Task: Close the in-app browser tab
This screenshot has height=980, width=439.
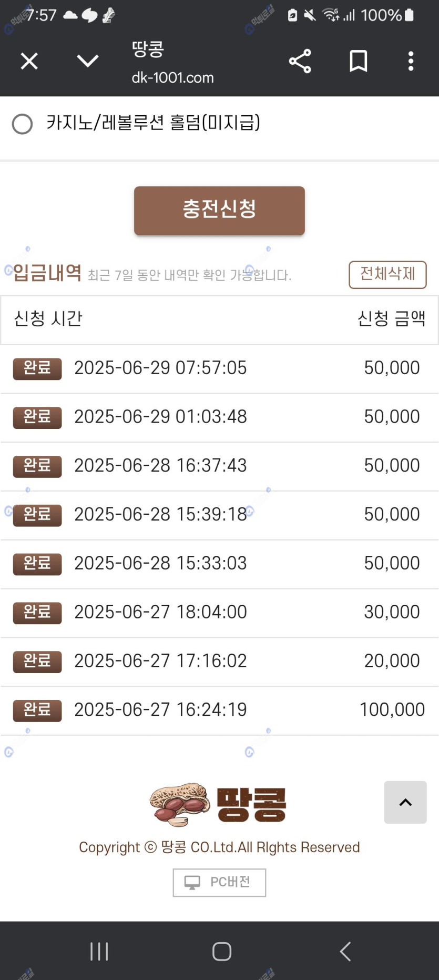Action: pos(29,62)
